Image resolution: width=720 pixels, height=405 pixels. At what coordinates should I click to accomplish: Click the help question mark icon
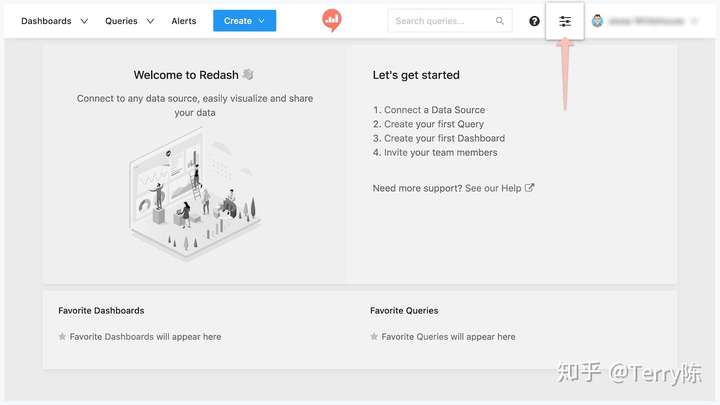534,21
